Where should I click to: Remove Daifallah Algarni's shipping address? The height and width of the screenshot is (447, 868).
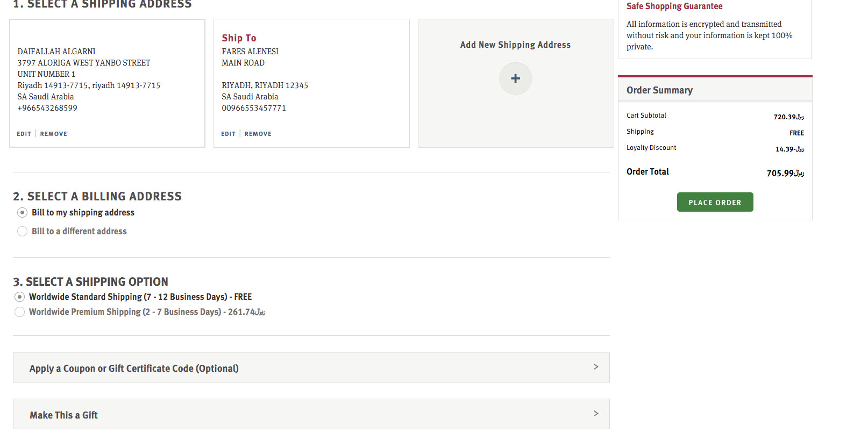click(x=53, y=134)
